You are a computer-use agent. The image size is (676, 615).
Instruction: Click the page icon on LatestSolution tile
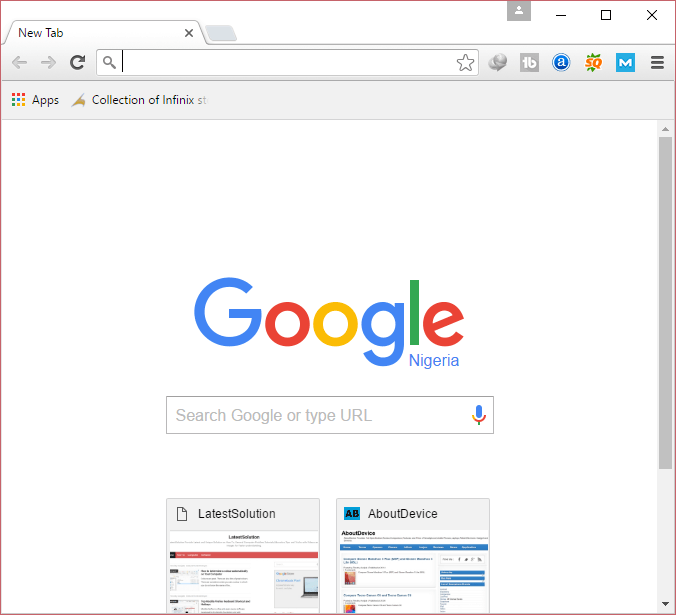182,514
